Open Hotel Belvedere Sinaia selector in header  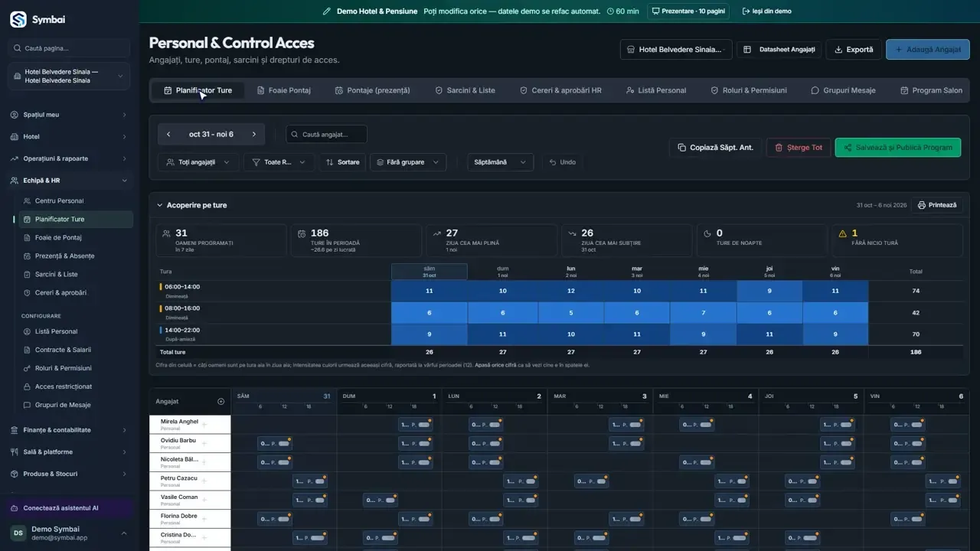tap(676, 50)
